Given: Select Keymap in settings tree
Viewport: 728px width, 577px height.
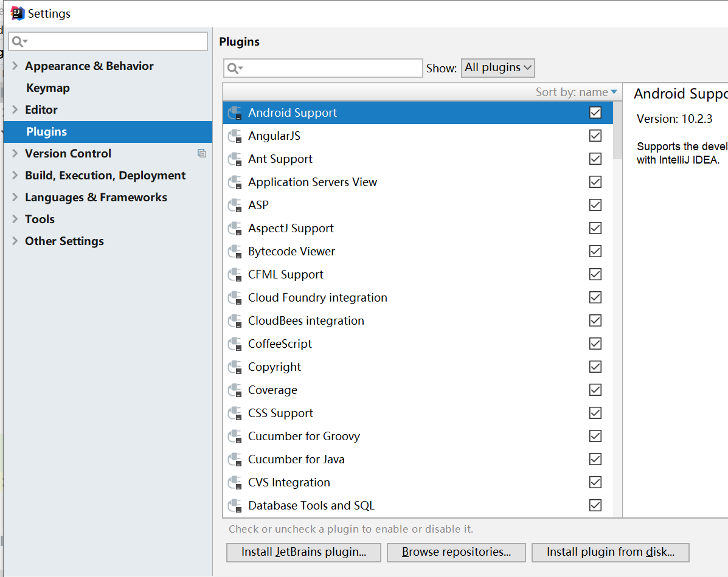Looking at the screenshot, I should point(48,88).
